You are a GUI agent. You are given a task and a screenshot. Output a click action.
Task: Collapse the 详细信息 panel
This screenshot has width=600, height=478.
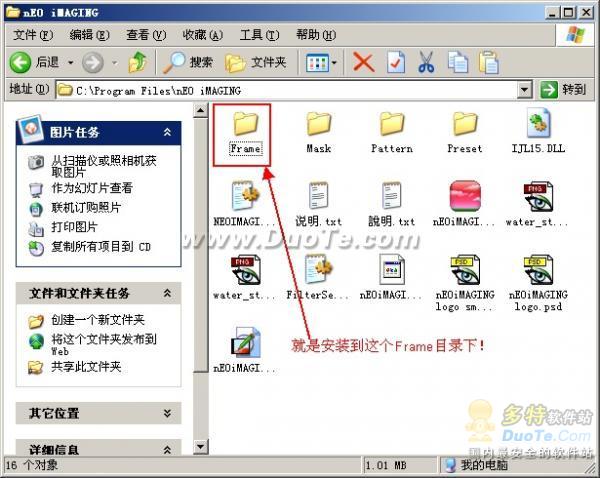[167, 449]
